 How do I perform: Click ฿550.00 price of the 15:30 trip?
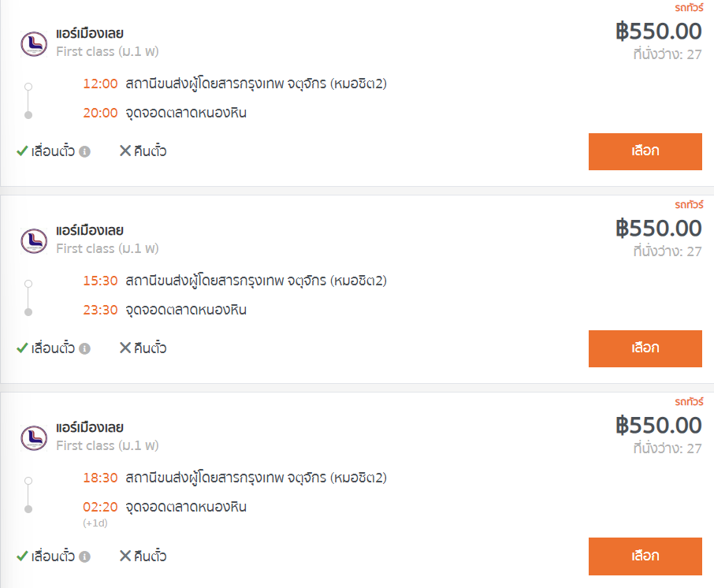point(659,229)
